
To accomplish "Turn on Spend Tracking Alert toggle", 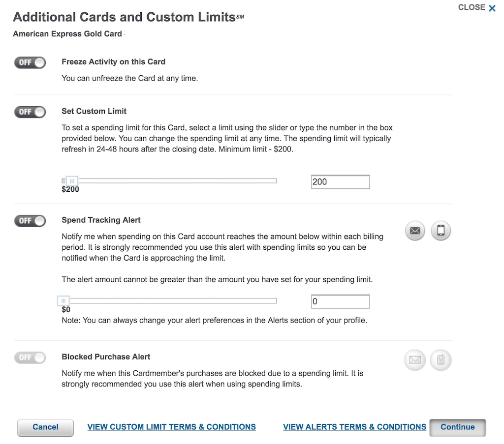I will tap(30, 221).
